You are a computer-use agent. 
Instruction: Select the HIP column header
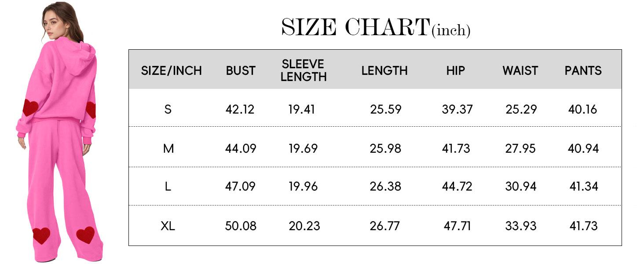[x=455, y=70]
